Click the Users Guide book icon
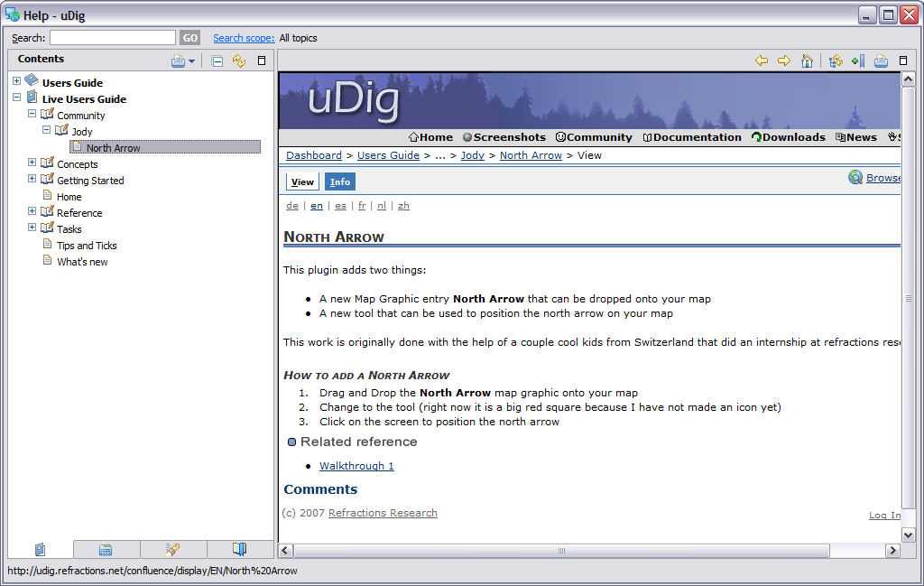 click(32, 80)
